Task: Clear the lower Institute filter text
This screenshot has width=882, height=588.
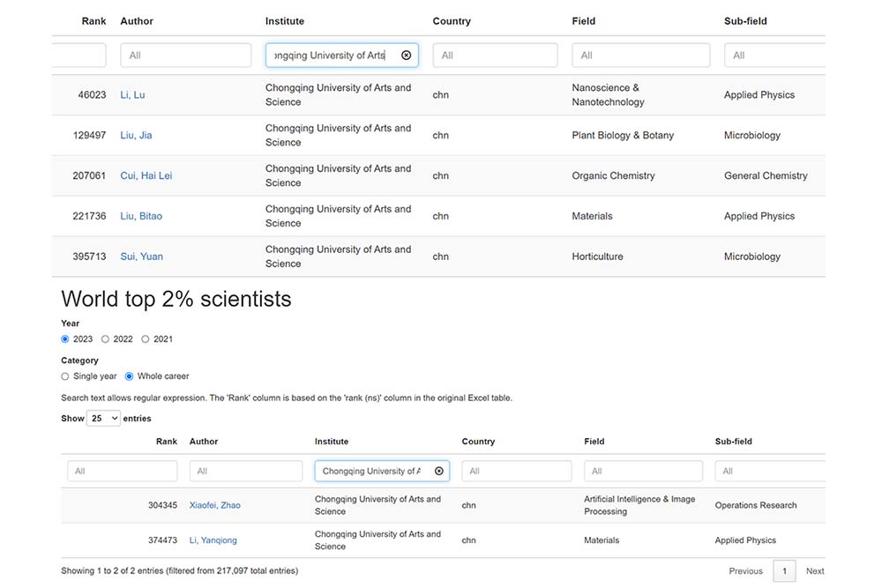Action: pos(438,472)
